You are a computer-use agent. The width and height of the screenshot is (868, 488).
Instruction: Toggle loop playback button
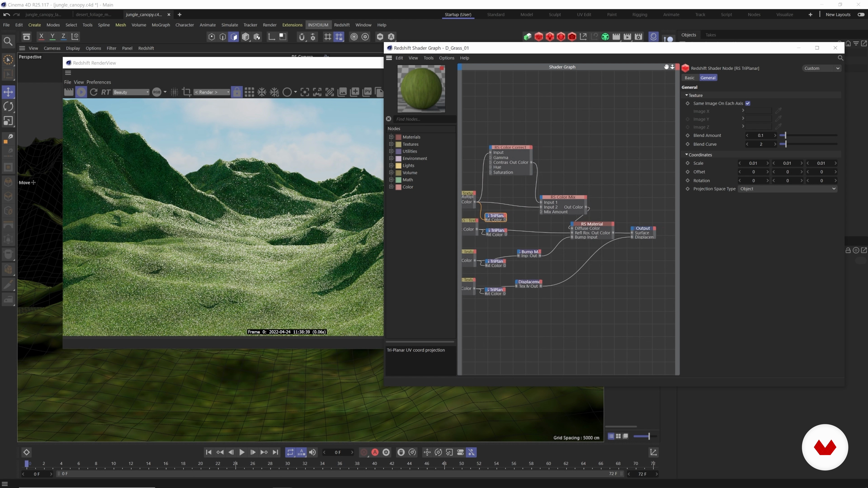pos(290,452)
